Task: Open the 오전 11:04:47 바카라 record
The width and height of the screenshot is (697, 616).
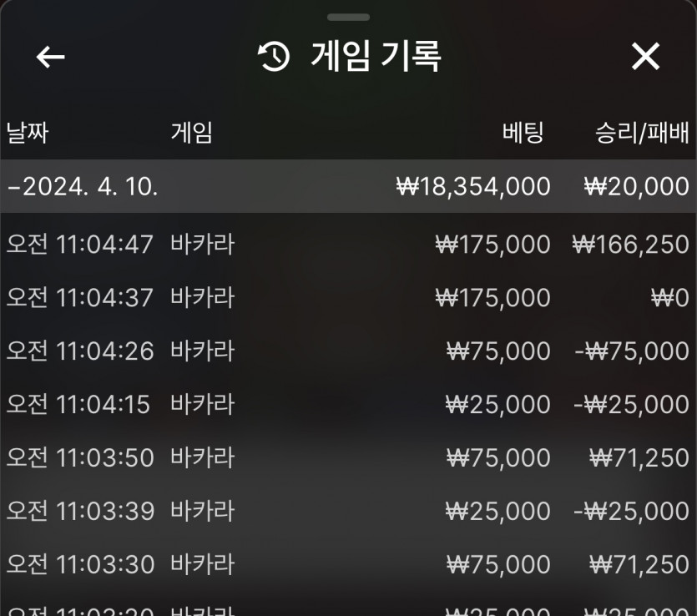Action: (x=349, y=244)
